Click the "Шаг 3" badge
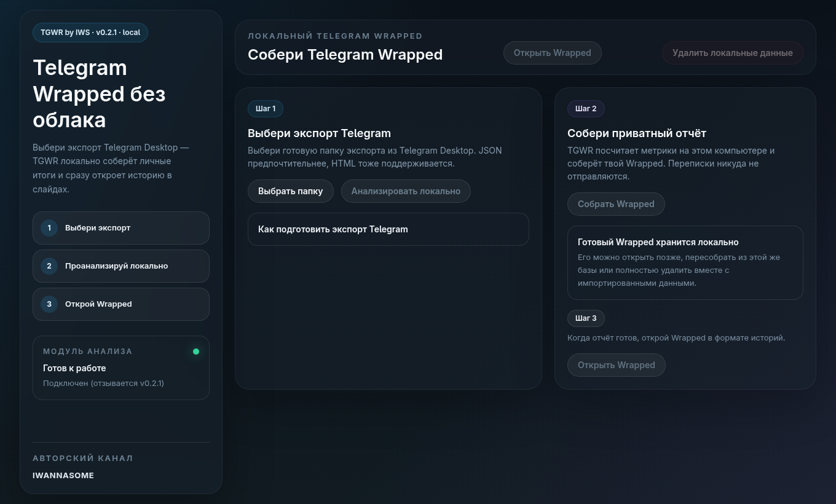Viewport: 836px width, 504px height. 586,318
